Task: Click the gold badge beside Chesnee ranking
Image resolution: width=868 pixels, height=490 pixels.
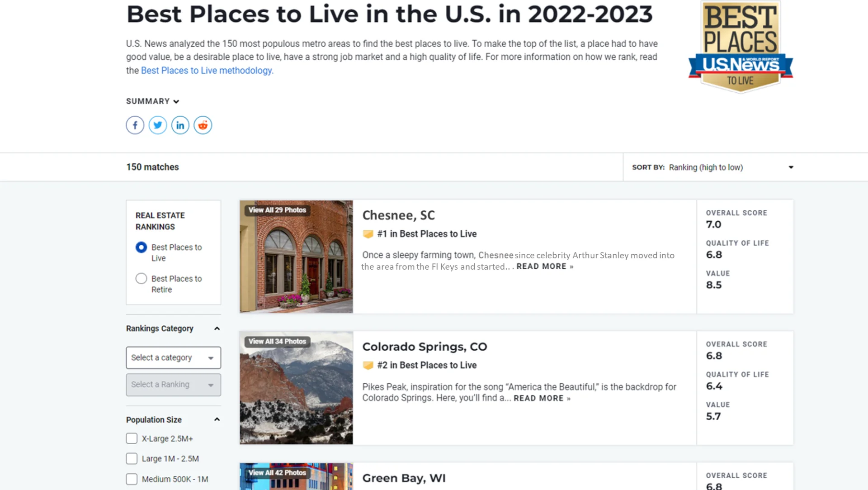Action: pyautogui.click(x=368, y=234)
